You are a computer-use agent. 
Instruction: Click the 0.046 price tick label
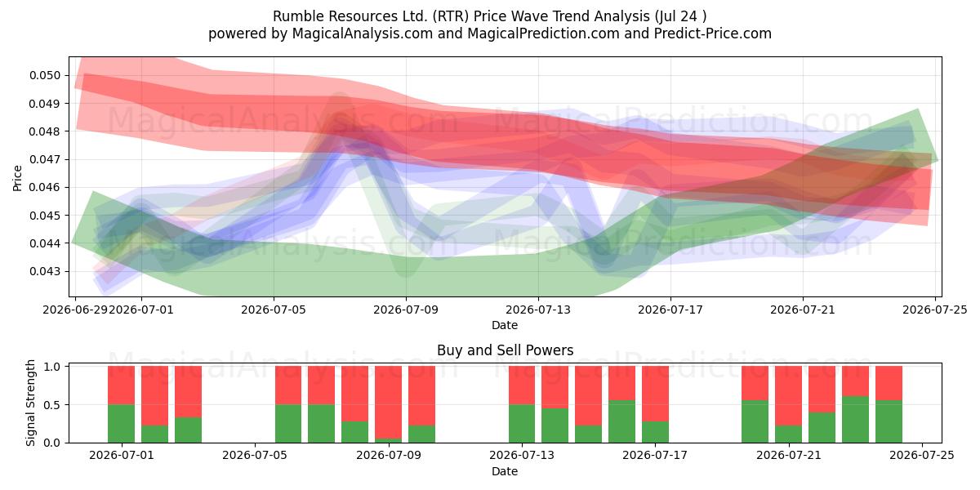47,187
